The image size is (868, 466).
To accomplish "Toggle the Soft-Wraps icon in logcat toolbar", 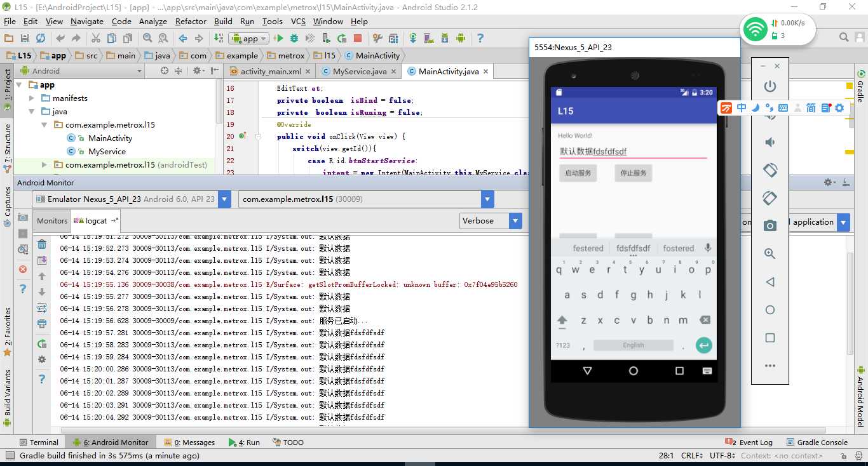I will coord(42,308).
